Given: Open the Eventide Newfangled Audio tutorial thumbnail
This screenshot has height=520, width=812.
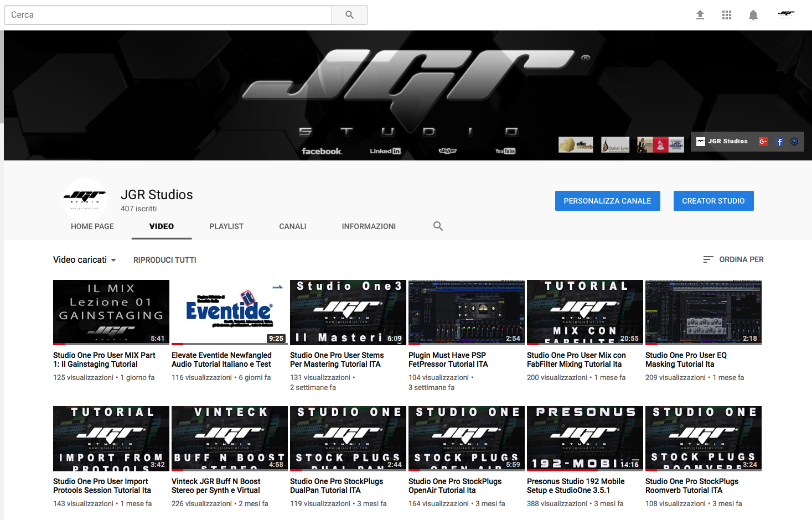Looking at the screenshot, I should pyautogui.click(x=229, y=312).
